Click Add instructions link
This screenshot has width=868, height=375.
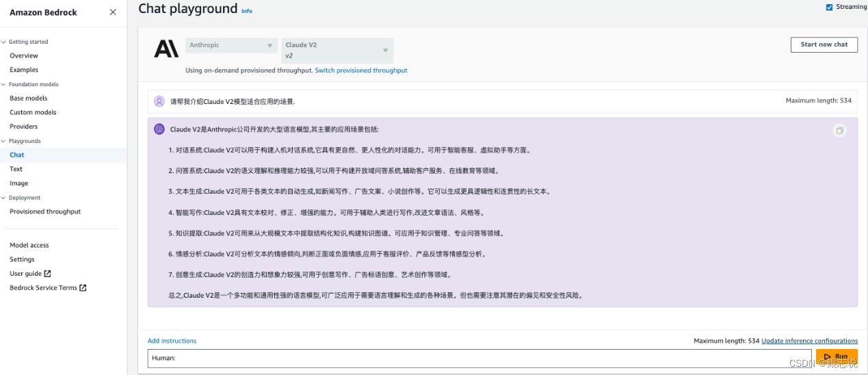pyautogui.click(x=172, y=341)
